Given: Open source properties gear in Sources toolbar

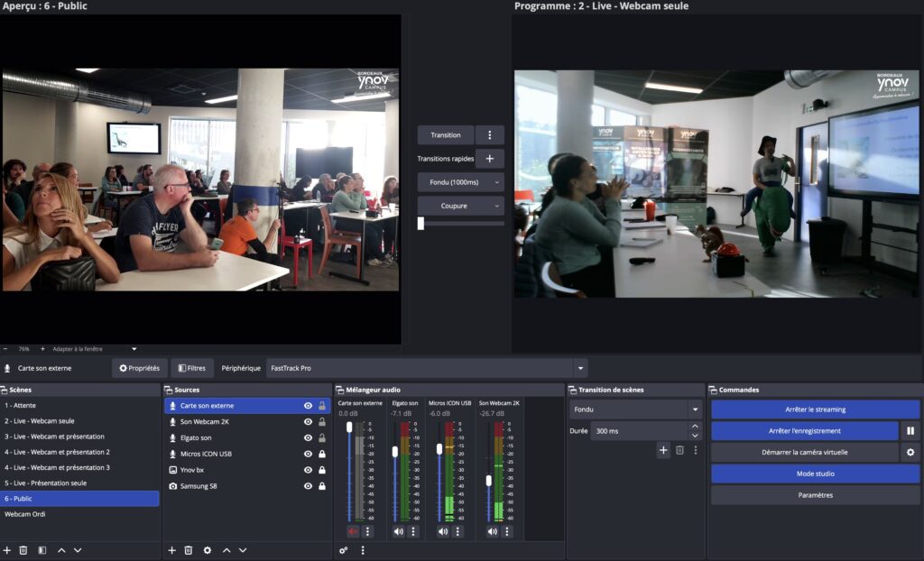Looking at the screenshot, I should click(208, 550).
